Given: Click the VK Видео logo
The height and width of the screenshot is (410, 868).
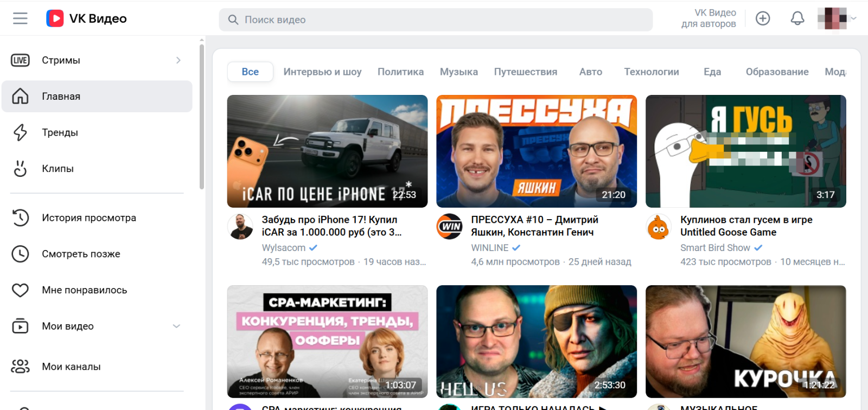Looking at the screenshot, I should coord(87,18).
